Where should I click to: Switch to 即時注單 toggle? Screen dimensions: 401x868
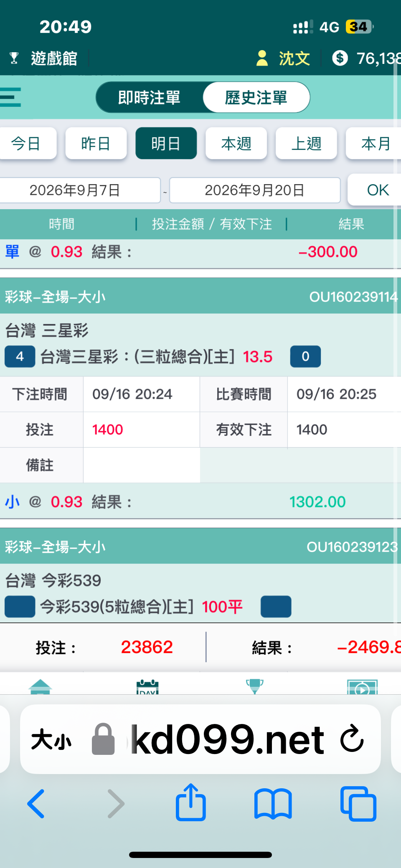[149, 97]
